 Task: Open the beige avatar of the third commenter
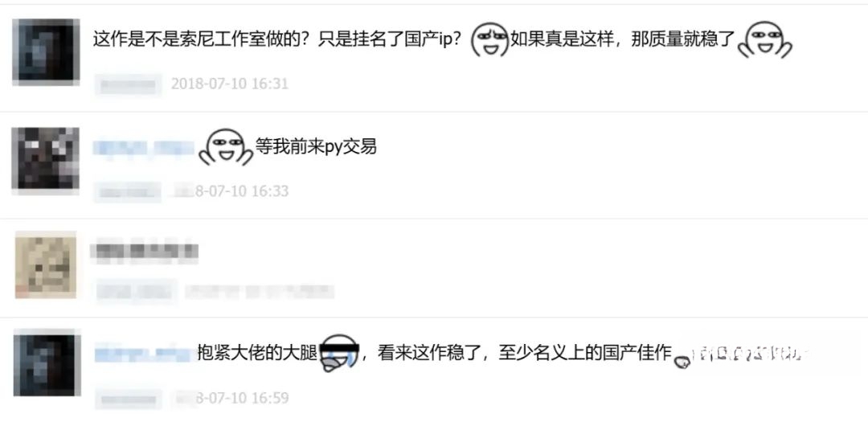(45, 264)
